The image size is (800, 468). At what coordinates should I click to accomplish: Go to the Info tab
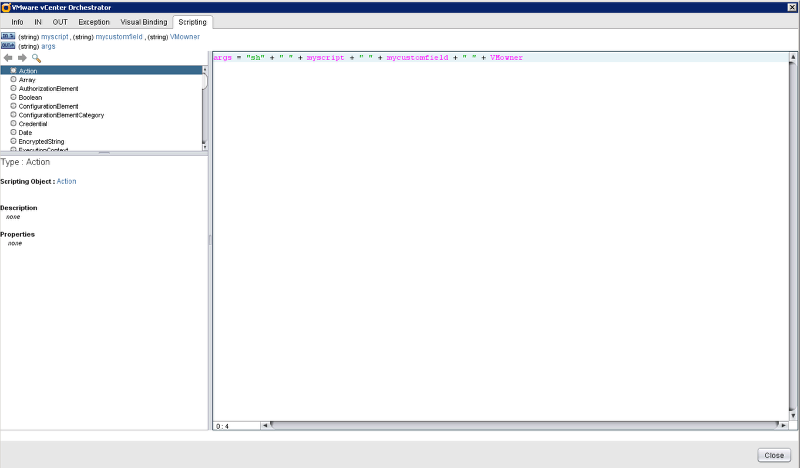click(17, 21)
